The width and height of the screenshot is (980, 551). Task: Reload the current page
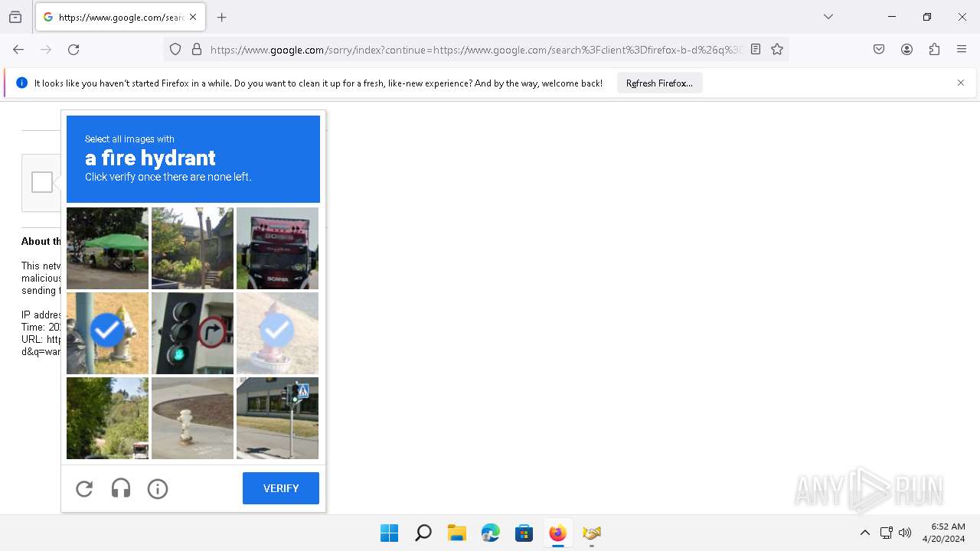tap(73, 49)
